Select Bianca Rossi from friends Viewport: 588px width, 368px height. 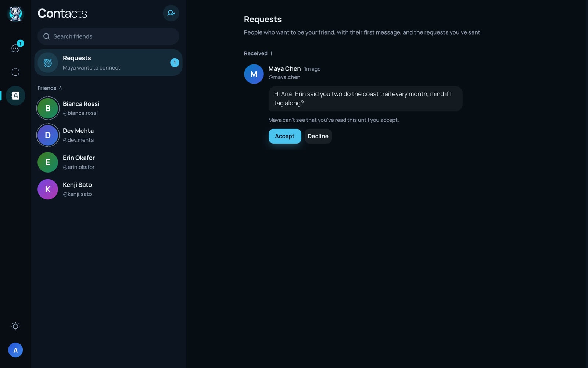[x=108, y=108]
